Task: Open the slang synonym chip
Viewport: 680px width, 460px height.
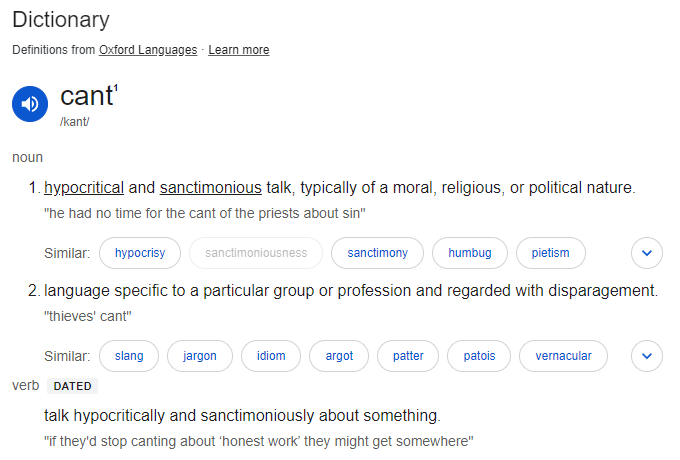Action: tap(129, 356)
